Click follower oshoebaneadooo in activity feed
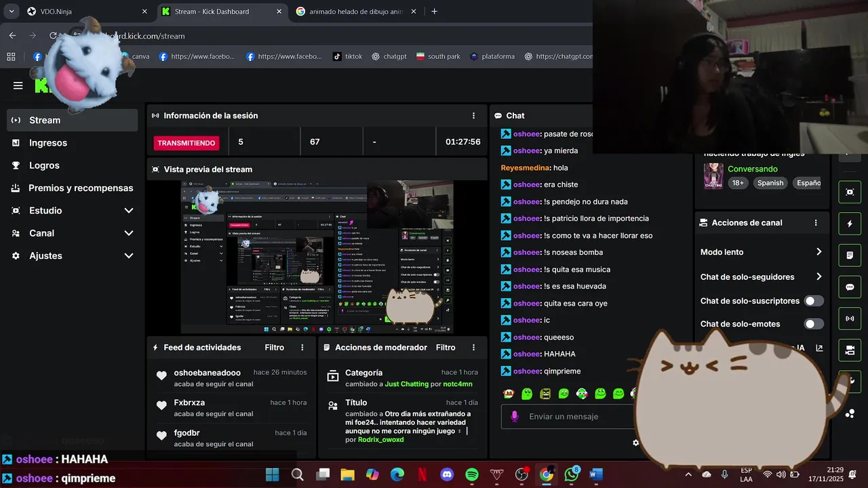This screenshot has width=868, height=488. point(208,373)
